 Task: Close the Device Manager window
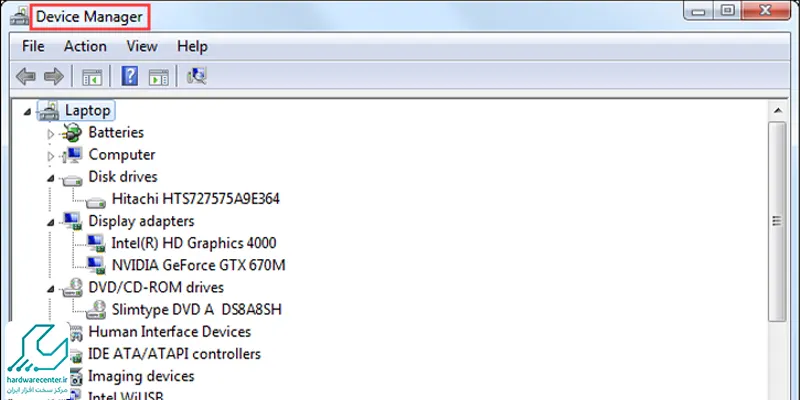pos(766,11)
